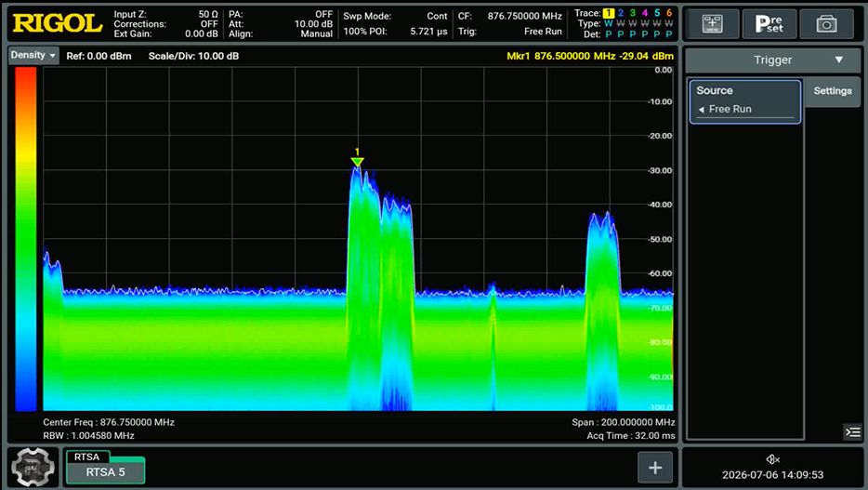Expand the Trigger menu dropdown
This screenshot has width=868, height=490.
click(773, 60)
